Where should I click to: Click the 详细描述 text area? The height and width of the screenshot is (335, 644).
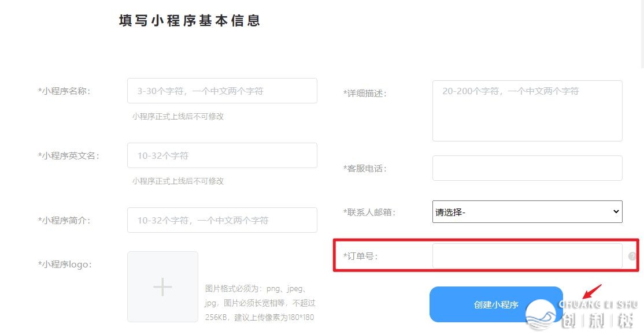pos(527,111)
